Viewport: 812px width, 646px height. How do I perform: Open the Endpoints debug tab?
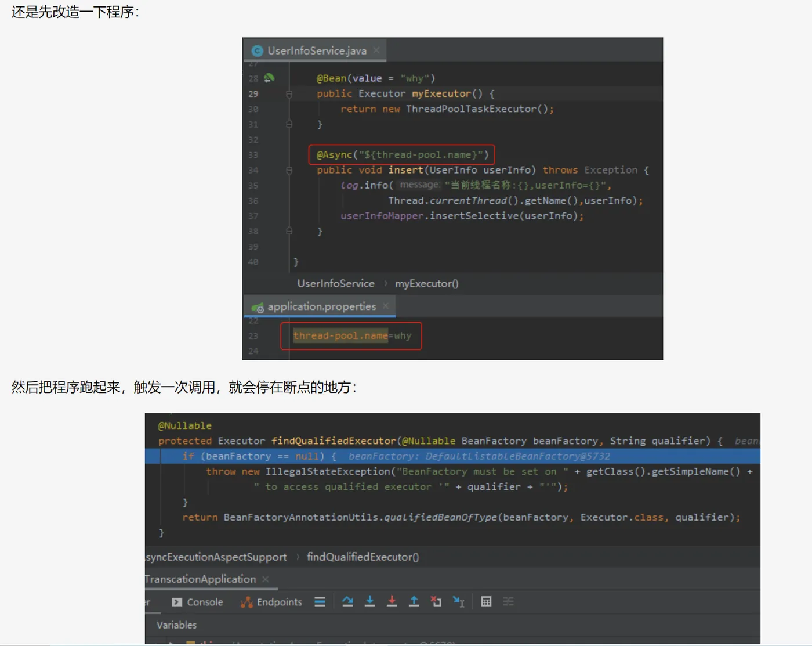tap(271, 602)
